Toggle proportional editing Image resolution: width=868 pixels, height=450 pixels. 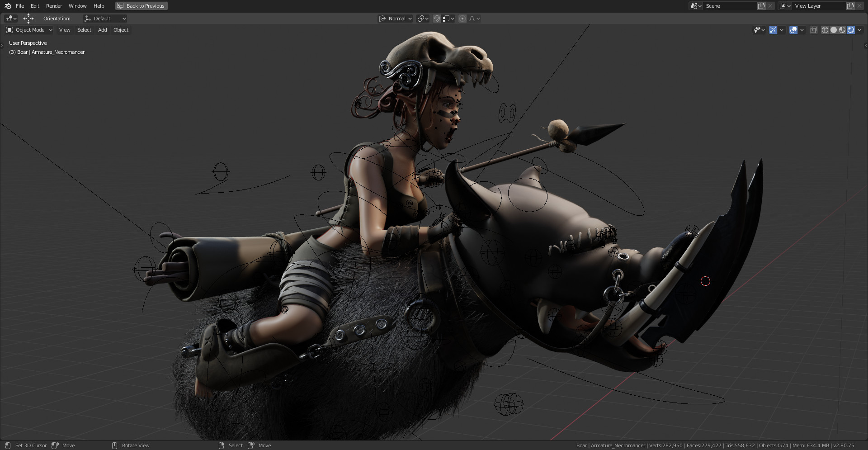462,19
